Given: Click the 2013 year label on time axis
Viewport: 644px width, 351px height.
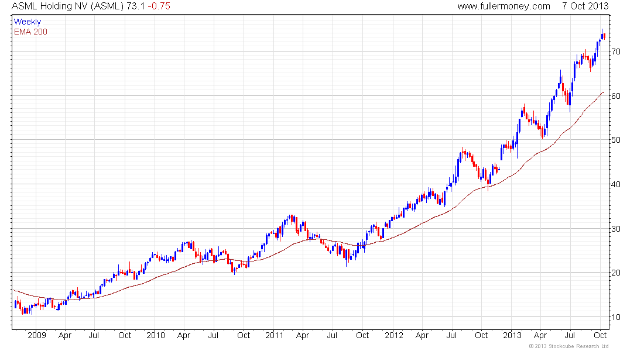Looking at the screenshot, I should click(512, 335).
